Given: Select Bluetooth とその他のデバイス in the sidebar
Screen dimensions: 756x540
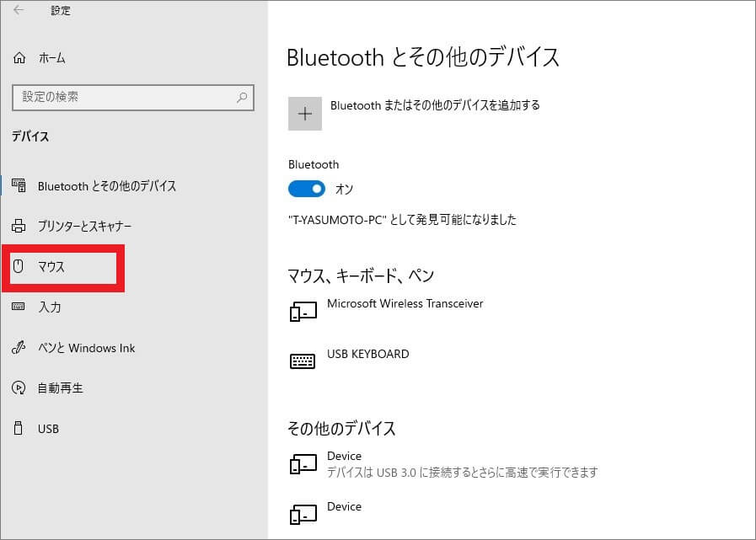Looking at the screenshot, I should tap(106, 186).
